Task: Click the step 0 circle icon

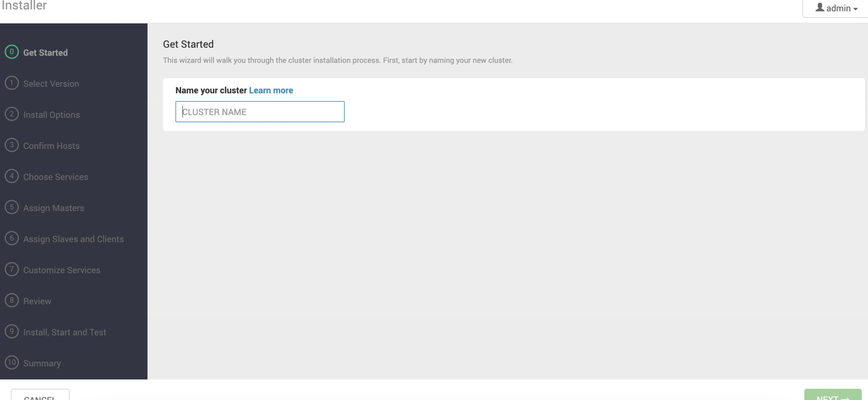Action: [11, 52]
